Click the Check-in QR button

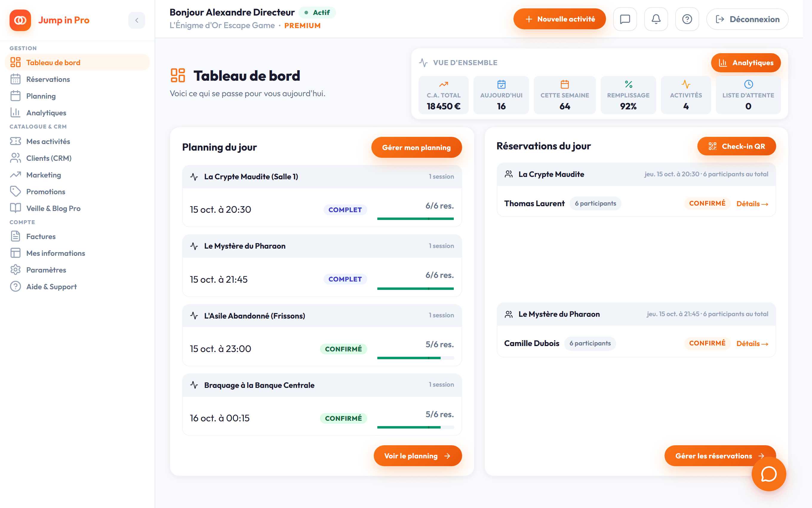(x=736, y=146)
